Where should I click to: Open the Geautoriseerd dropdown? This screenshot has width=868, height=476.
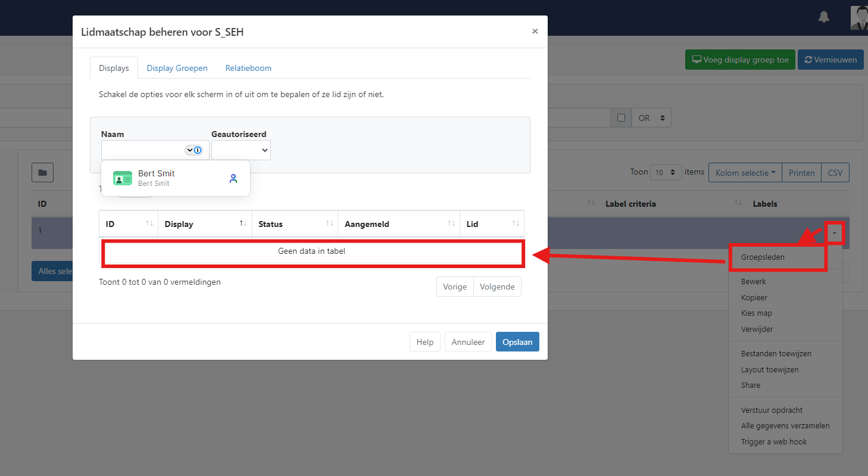click(241, 150)
